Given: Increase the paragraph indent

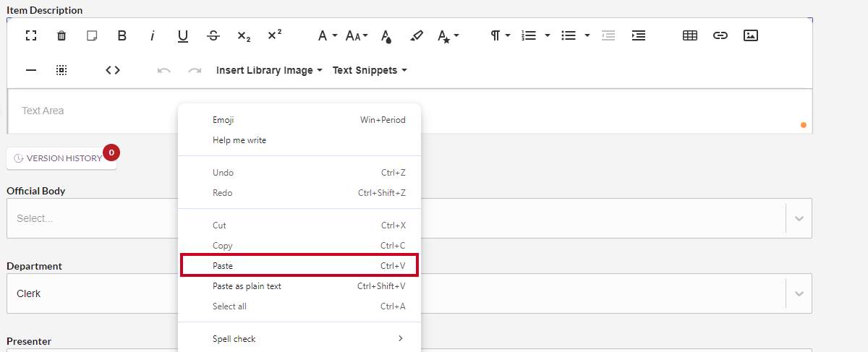Looking at the screenshot, I should tap(639, 35).
